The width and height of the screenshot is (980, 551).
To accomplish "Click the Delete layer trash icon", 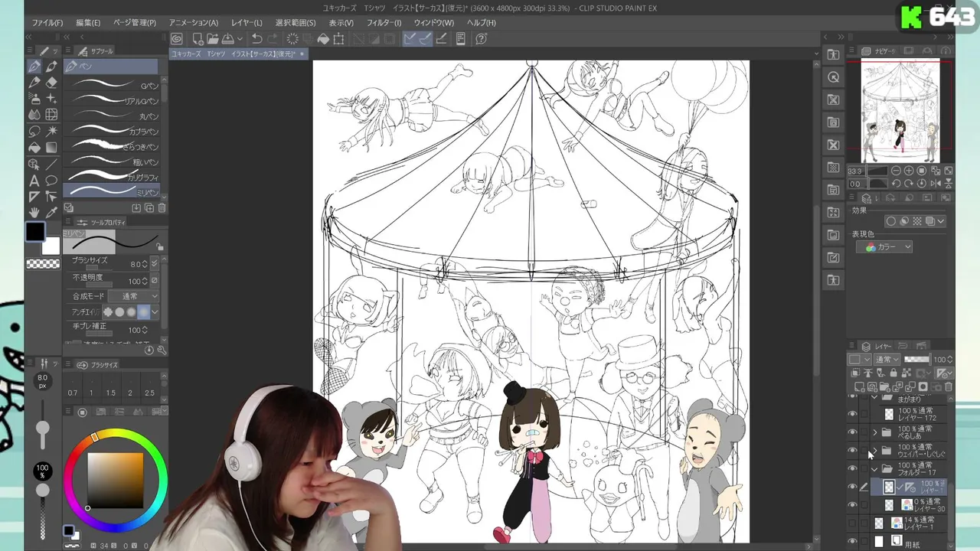I will click(949, 387).
